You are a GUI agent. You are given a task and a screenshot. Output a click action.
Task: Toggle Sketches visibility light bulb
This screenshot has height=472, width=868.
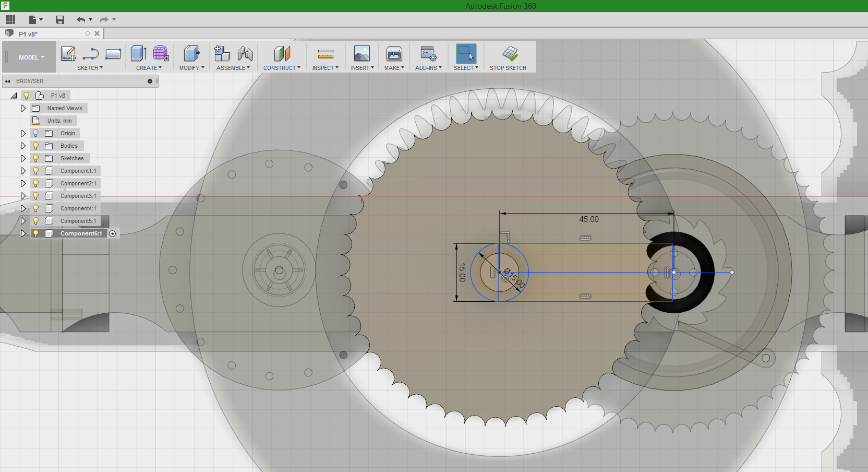click(35, 158)
